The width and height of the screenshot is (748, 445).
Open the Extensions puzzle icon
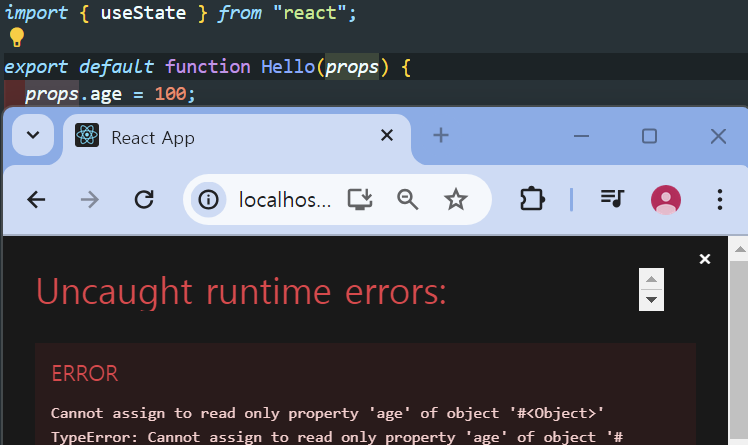point(532,199)
